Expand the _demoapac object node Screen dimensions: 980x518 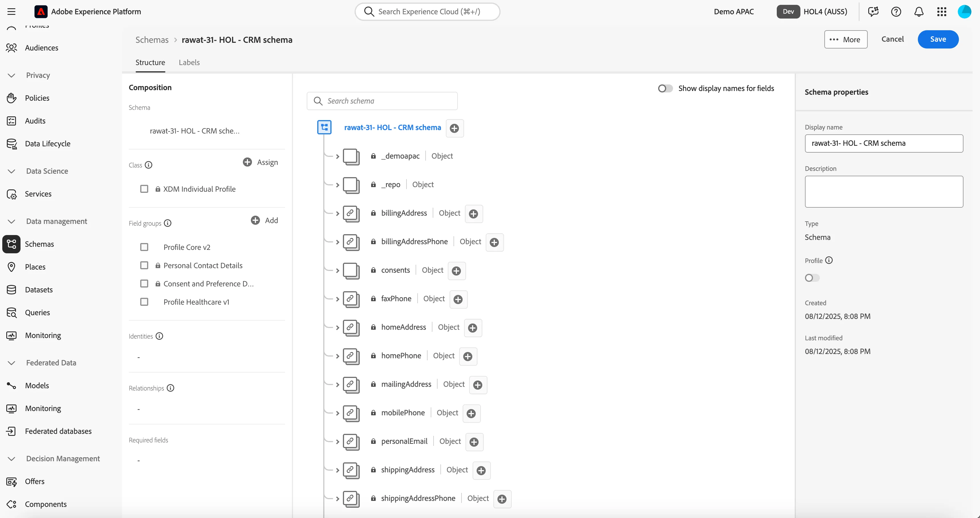click(x=337, y=156)
